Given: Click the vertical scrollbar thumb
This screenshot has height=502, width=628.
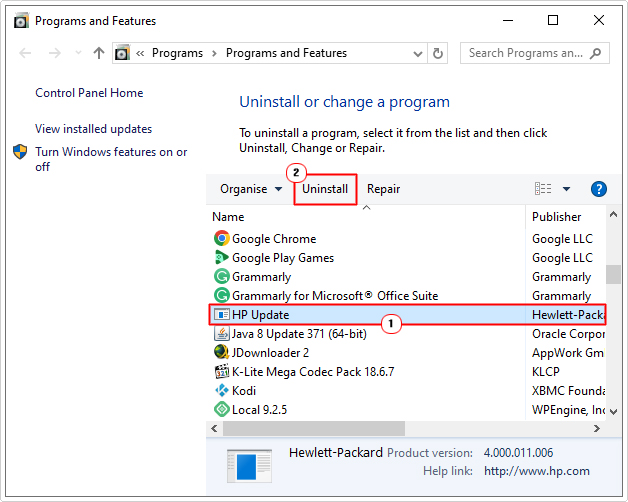Looking at the screenshot, I should coord(613,274).
